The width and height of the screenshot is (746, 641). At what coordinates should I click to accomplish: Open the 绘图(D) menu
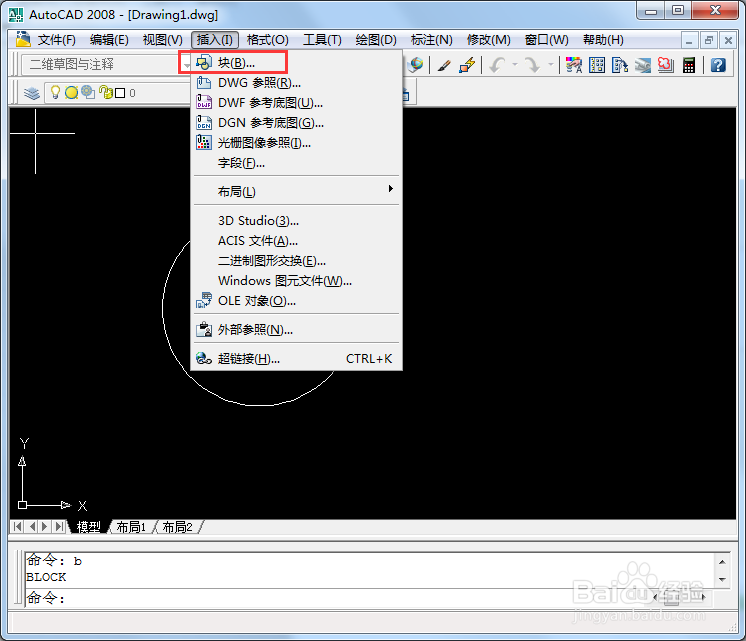tap(376, 40)
